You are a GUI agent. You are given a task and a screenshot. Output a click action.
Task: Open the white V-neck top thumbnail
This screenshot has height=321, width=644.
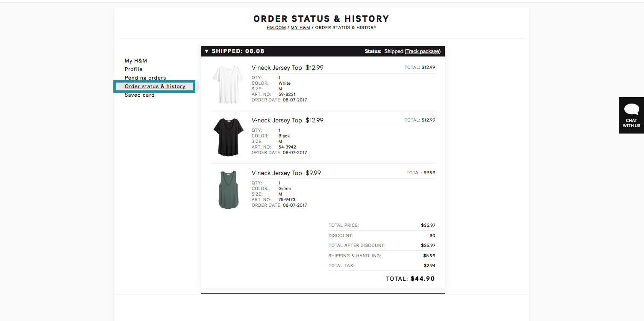tap(228, 84)
